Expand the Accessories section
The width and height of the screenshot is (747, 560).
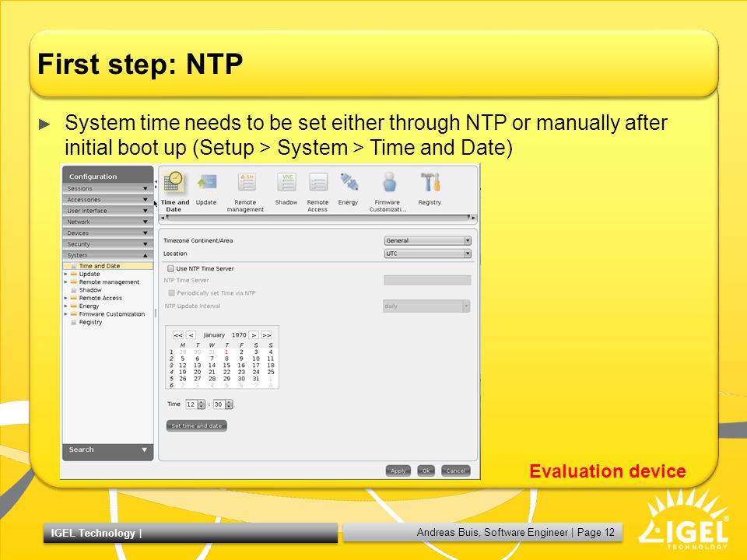click(x=107, y=200)
